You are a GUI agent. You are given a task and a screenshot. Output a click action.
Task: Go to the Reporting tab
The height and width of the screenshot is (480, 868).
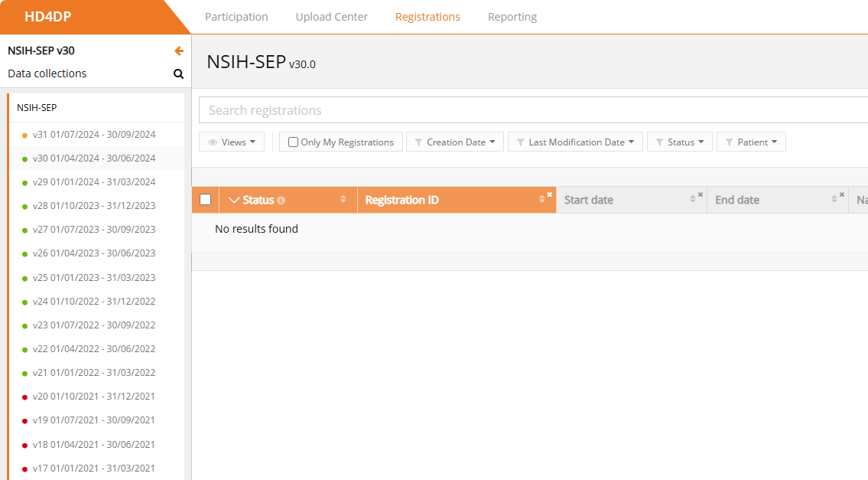(512, 17)
